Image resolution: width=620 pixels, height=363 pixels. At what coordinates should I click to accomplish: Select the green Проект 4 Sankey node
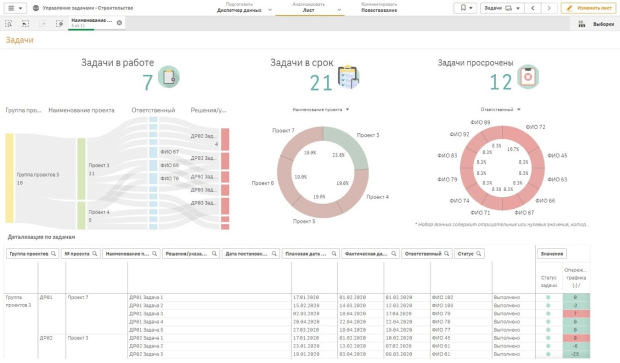[x=81, y=215]
